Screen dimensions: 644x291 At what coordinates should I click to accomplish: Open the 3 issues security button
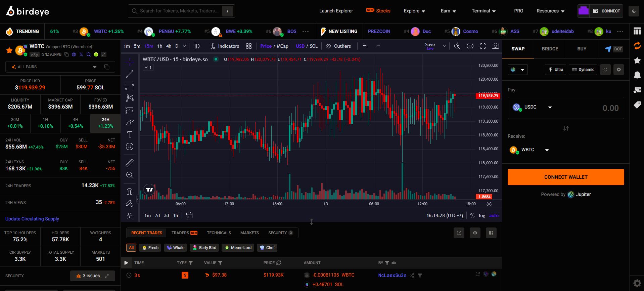tap(93, 276)
